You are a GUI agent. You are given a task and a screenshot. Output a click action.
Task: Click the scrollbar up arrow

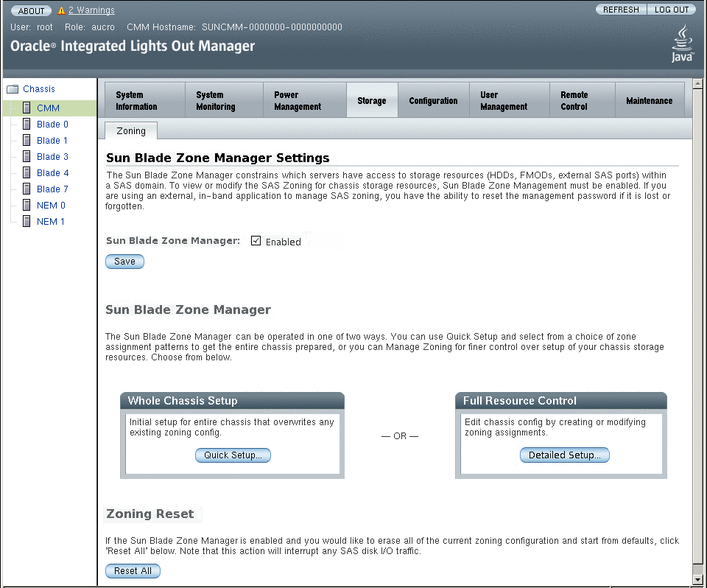coord(697,83)
